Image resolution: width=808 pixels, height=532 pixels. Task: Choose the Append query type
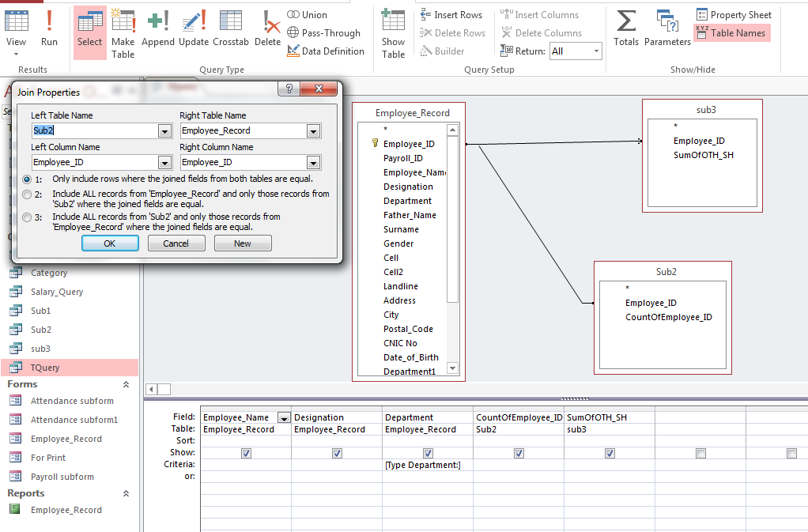157,28
